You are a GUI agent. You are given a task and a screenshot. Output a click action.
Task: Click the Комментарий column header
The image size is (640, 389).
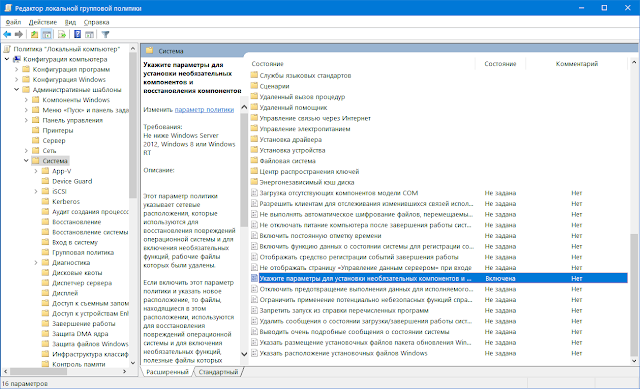point(576,64)
